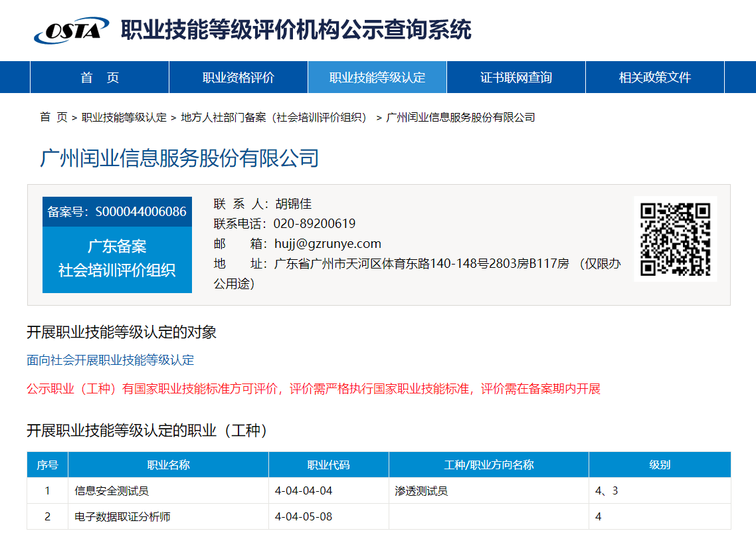Click the 职业名称 column header
Image resolution: width=756 pixels, height=539 pixels.
168,465
